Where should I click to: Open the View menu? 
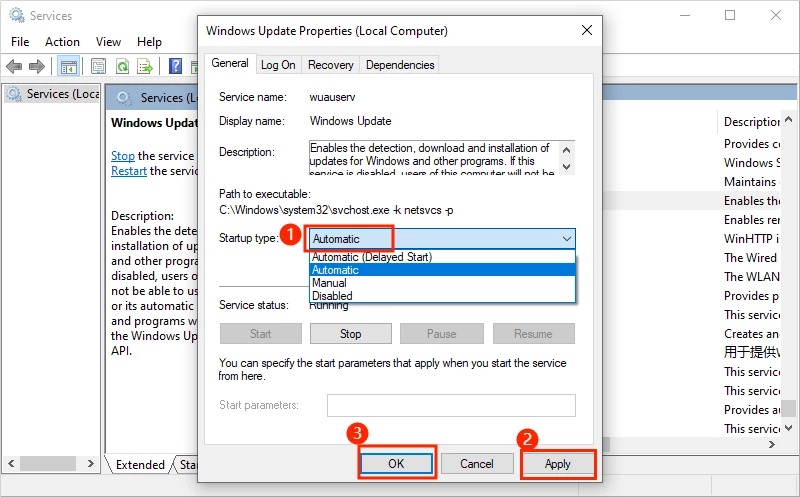[x=108, y=42]
